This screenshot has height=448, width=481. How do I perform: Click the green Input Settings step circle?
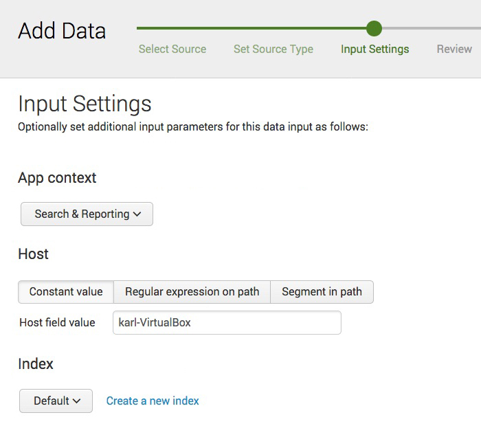click(374, 28)
